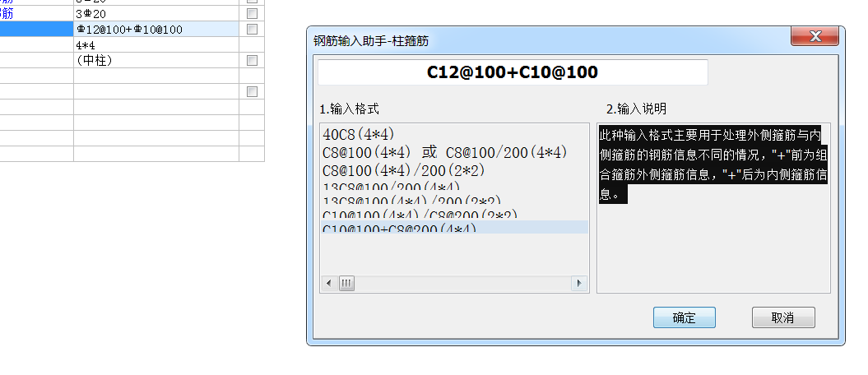Select highlighted format C10@100+C8@200(4*4)
Viewport: 868px width, 375px height.
[x=454, y=227]
